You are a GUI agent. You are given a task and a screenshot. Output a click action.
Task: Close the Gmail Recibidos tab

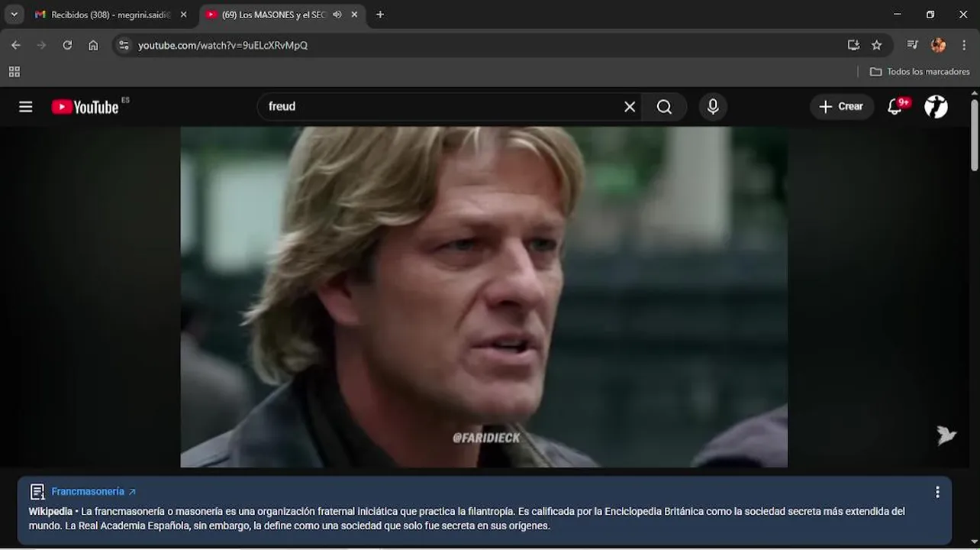coord(183,15)
